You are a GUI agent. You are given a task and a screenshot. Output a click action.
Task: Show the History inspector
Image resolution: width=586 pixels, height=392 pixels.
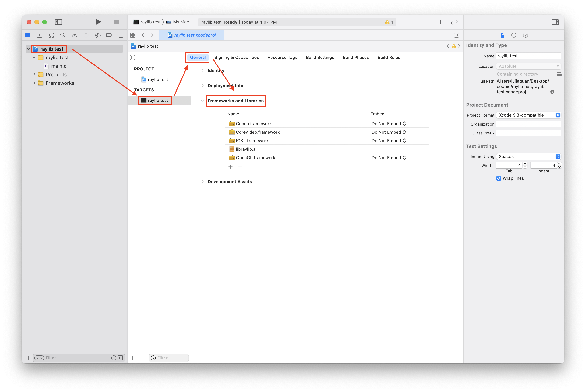coord(514,35)
